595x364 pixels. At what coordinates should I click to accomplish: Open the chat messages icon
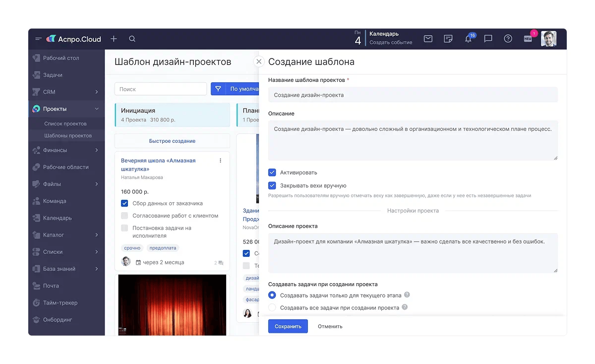[x=488, y=39]
